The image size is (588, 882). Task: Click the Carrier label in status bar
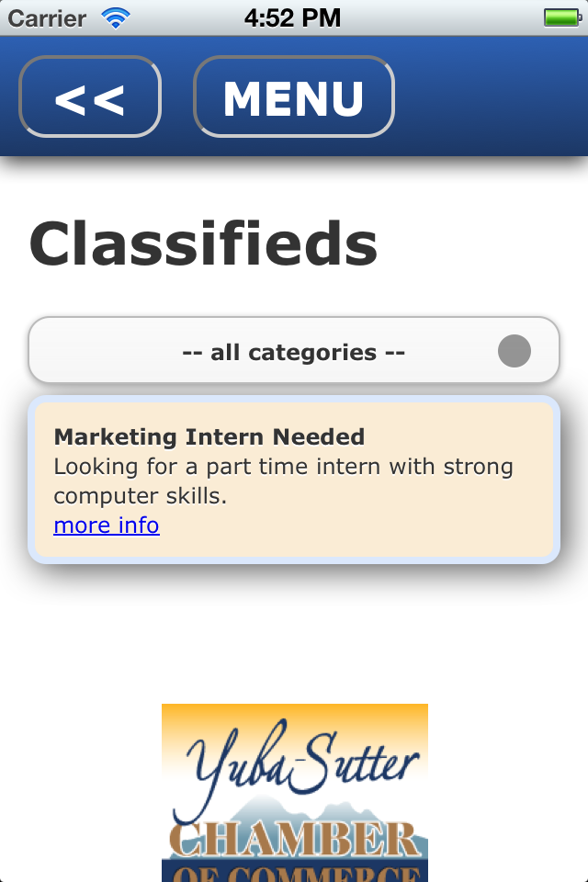(47, 17)
